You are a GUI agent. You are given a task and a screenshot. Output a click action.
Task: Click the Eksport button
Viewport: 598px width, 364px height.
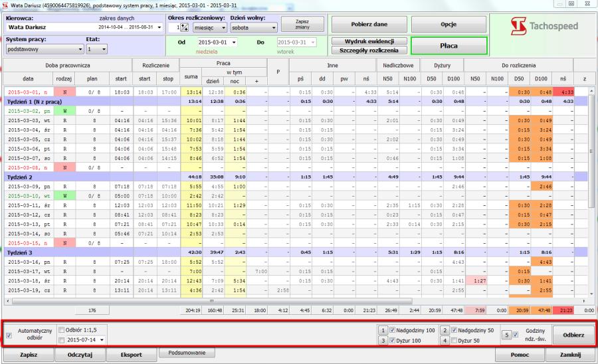131,355
